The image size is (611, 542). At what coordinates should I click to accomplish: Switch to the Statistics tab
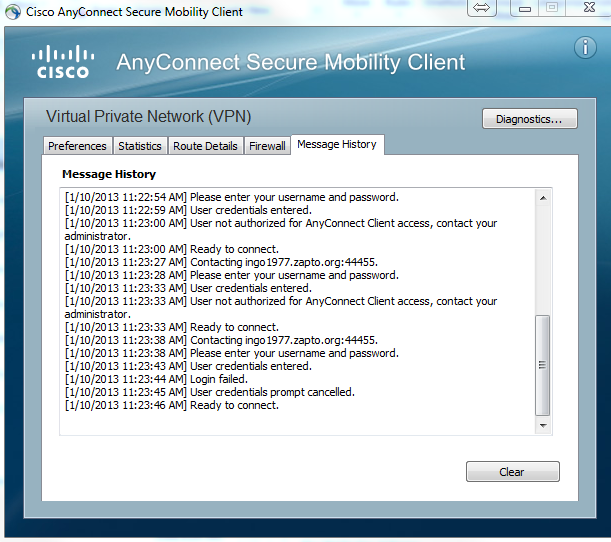140,146
